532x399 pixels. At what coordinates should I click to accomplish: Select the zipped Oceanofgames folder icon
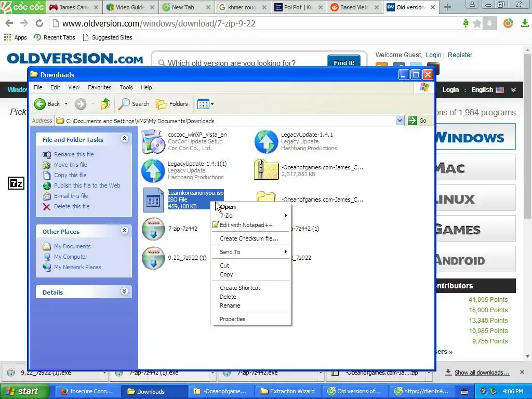[267, 170]
